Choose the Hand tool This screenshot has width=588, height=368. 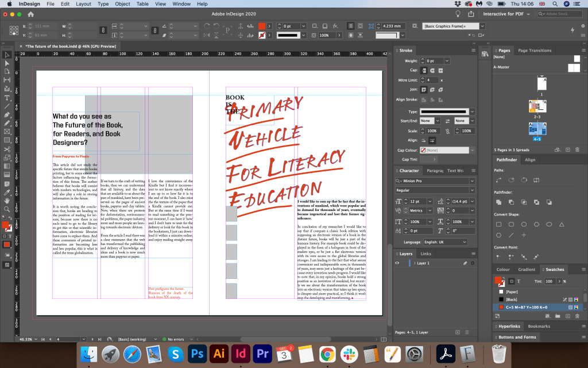[x=7, y=201]
